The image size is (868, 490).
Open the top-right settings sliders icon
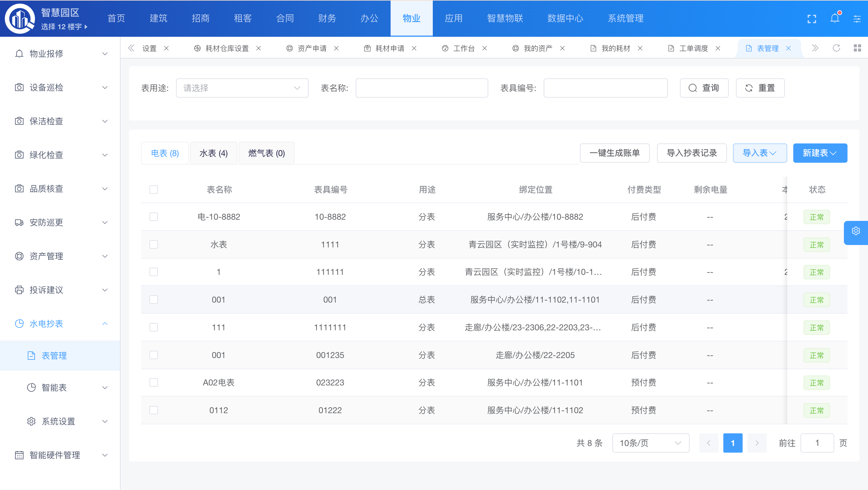click(857, 19)
